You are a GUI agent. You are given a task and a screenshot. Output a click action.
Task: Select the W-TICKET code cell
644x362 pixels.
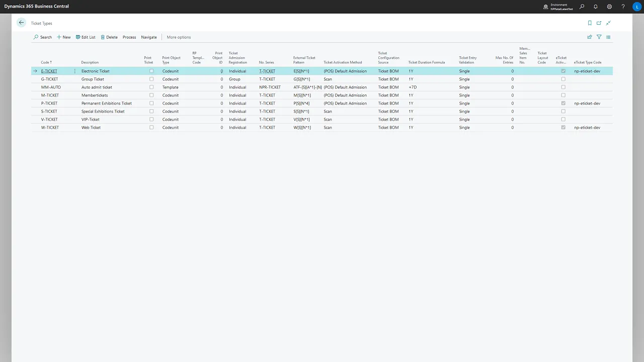50,128
